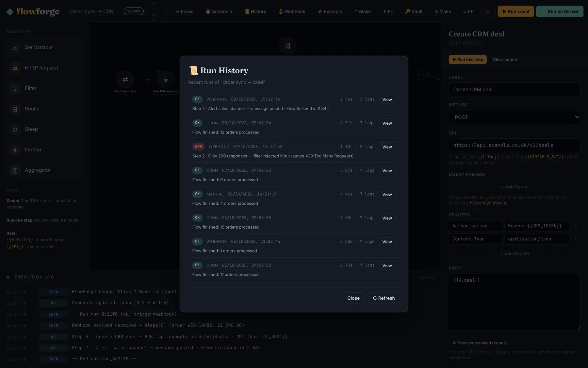
Task: Close the Run History dialog
Action: coord(353,298)
